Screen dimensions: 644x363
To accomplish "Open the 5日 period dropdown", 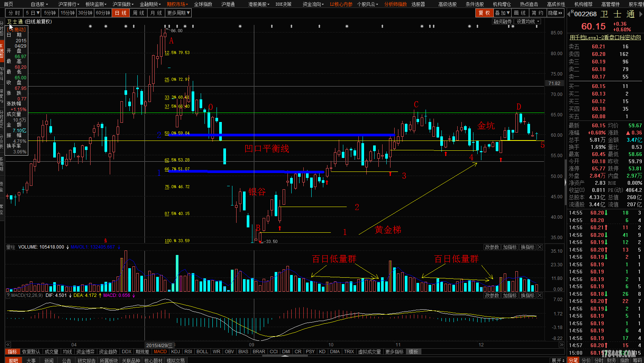I will tap(32, 13).
